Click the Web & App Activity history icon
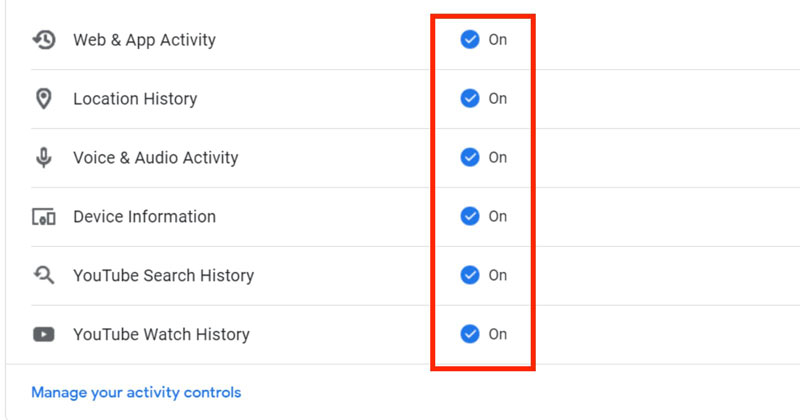 (x=43, y=40)
